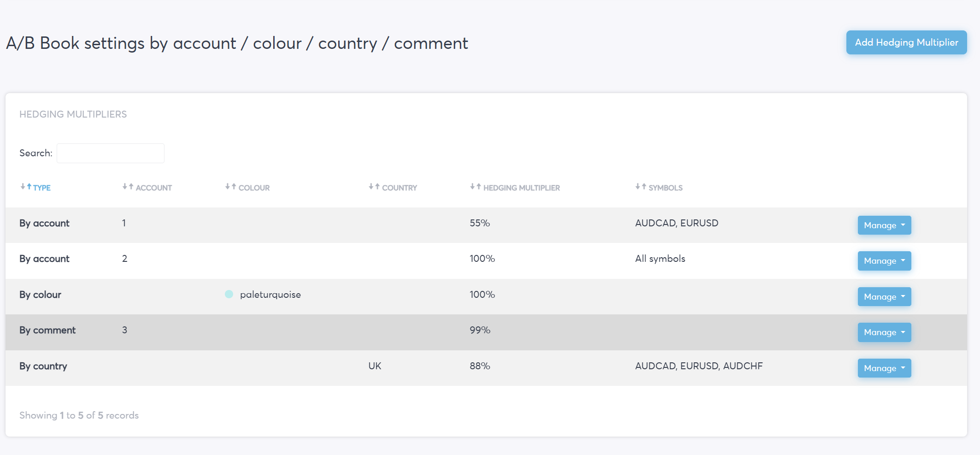Click the AUDCAD, EURUSD symbols cell
This screenshot has width=980, height=455.
676,223
